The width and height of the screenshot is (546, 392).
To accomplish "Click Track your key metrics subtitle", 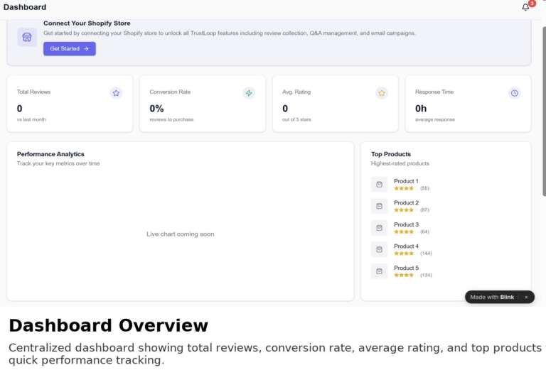I will pyautogui.click(x=58, y=163).
